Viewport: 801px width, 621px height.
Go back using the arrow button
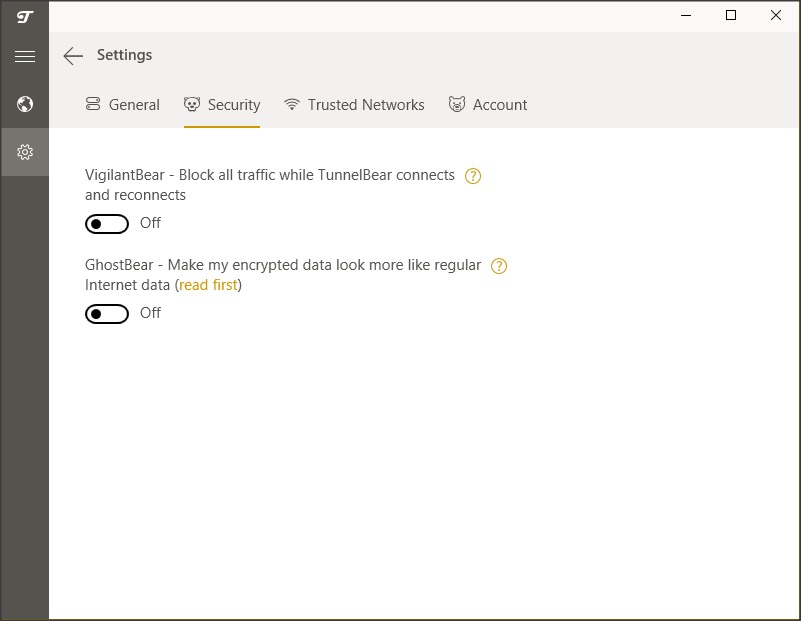coord(73,56)
